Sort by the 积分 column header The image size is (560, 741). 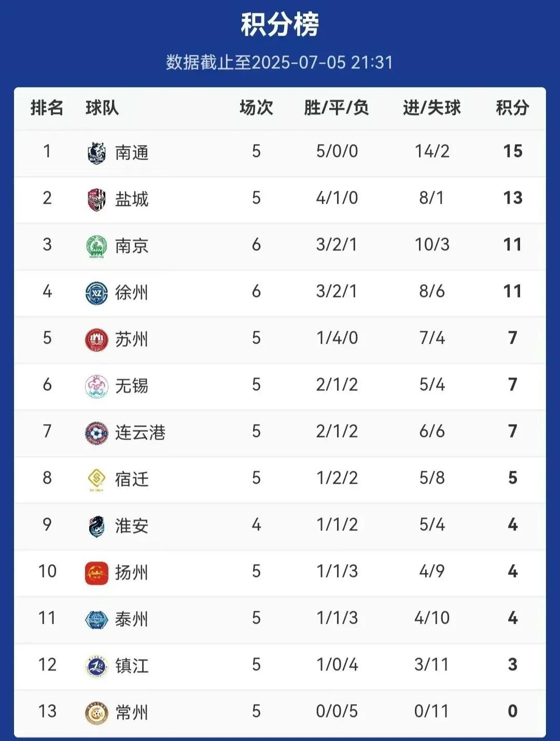click(x=512, y=108)
